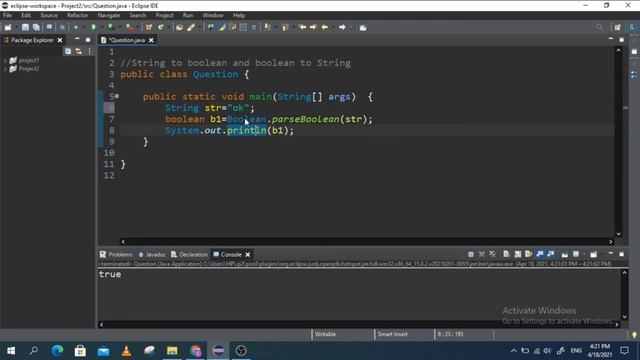Close the Question.java editor tab
640x360 pixels.
pos(151,40)
